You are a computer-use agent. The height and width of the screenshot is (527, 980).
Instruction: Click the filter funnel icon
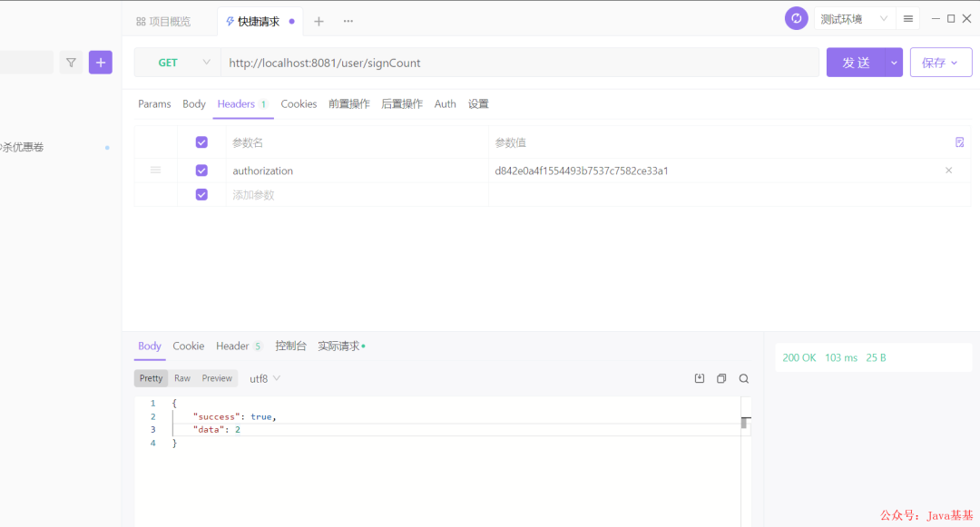pos(71,63)
